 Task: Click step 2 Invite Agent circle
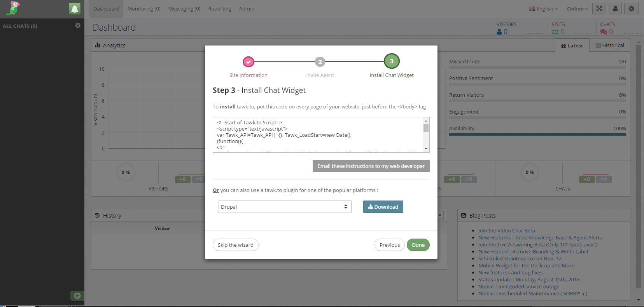[320, 62]
